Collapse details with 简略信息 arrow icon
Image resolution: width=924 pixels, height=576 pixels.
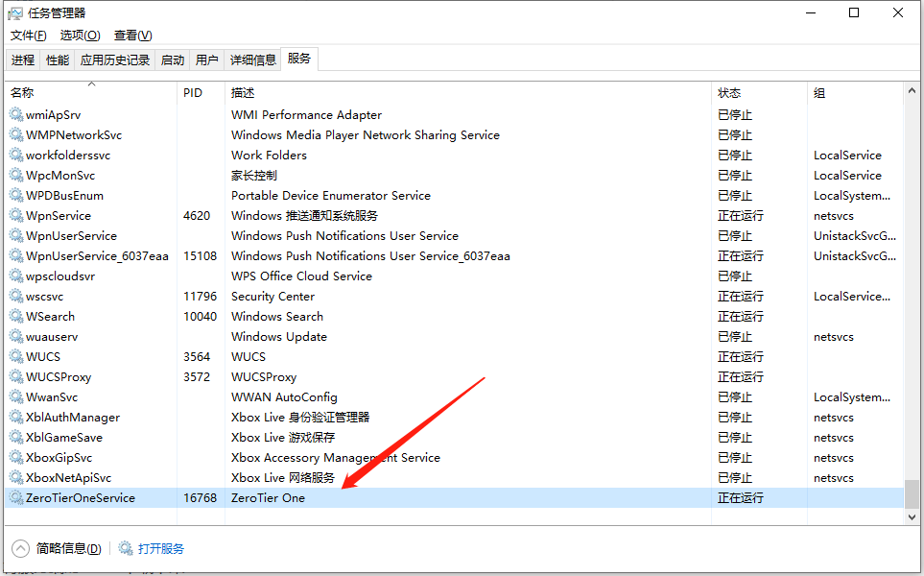20,549
